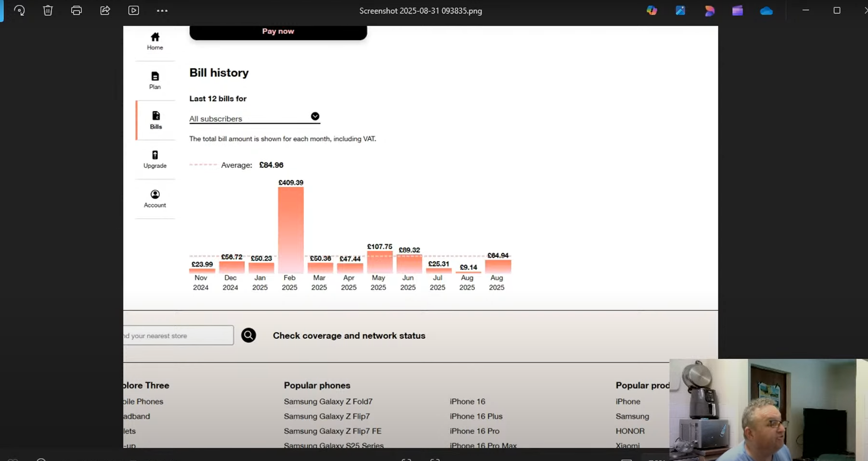Click the Feb 2025 bill bar
868x461 pixels.
coord(291,230)
